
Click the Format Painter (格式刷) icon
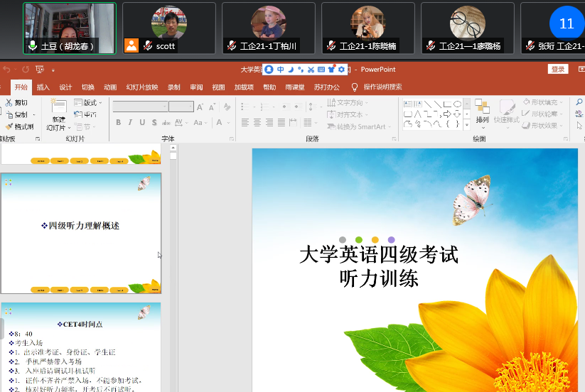pos(9,126)
